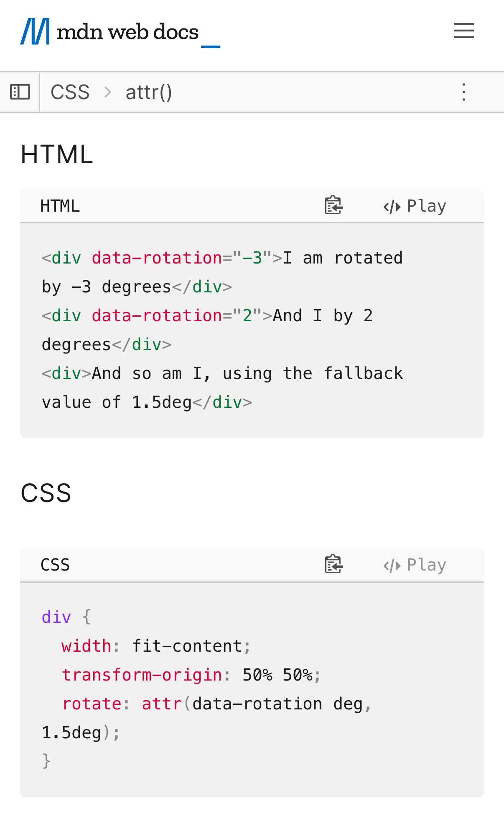Copy the CSS code block to clipboard

[333, 565]
